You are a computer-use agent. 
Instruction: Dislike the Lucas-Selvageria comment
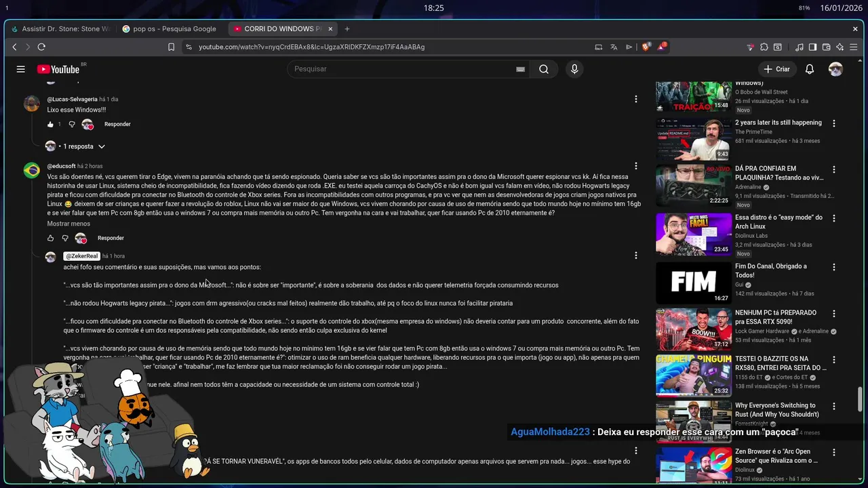72,125
